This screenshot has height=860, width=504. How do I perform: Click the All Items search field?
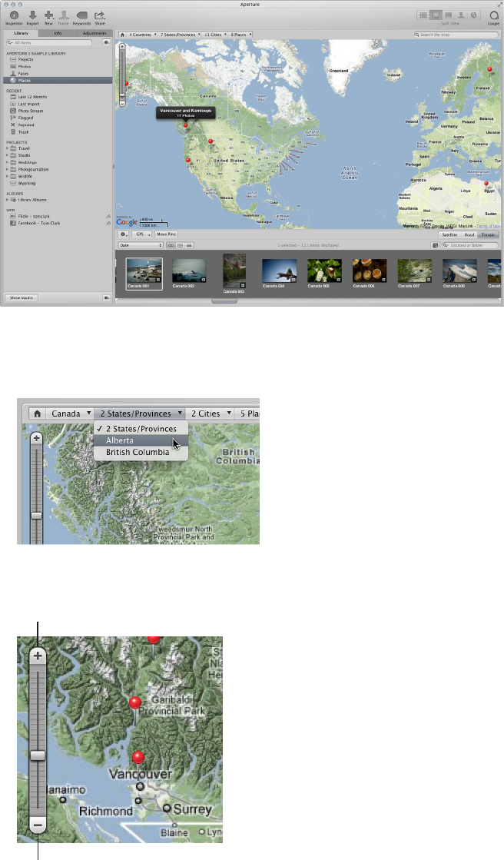point(49,42)
